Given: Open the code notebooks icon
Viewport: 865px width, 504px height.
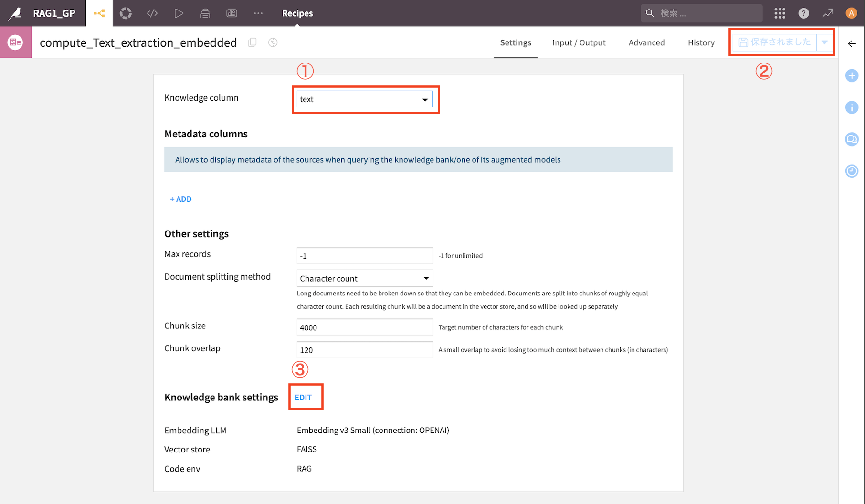Looking at the screenshot, I should 152,13.
